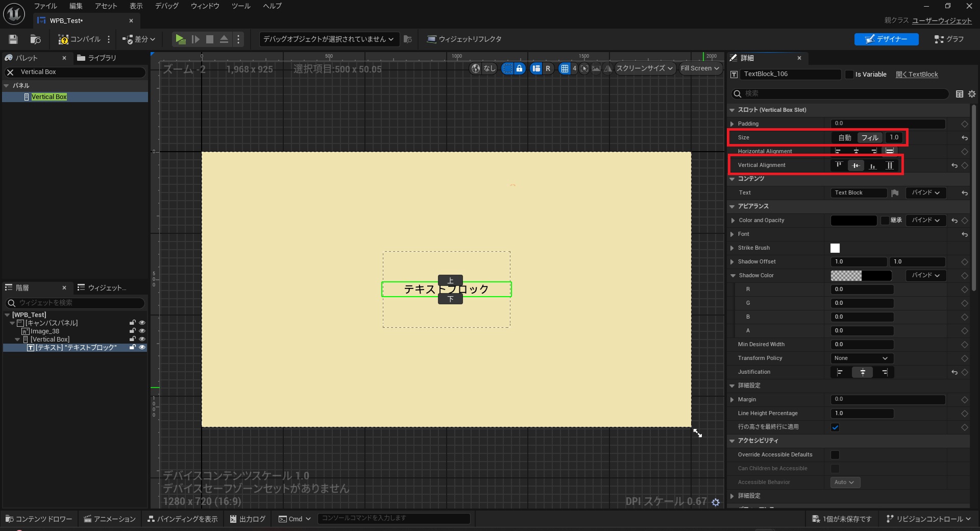Image resolution: width=980 pixels, height=531 pixels.
Task: Toggle visibility of Image_38 in hierarchy
Action: coord(142,331)
